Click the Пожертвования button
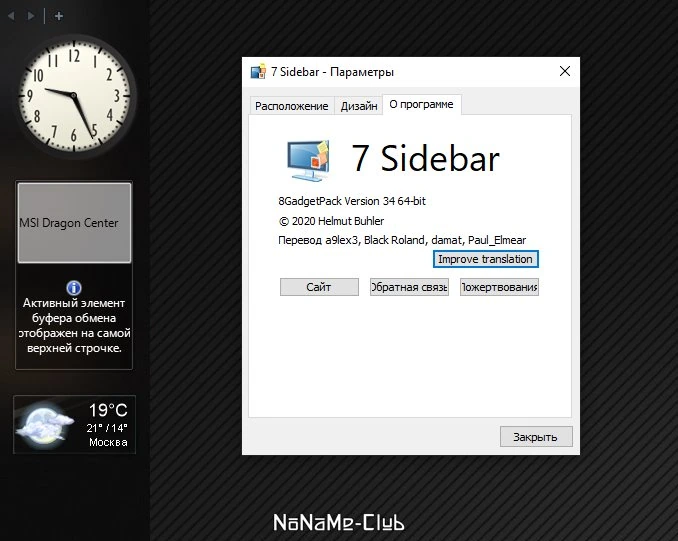678x541 pixels. point(499,287)
